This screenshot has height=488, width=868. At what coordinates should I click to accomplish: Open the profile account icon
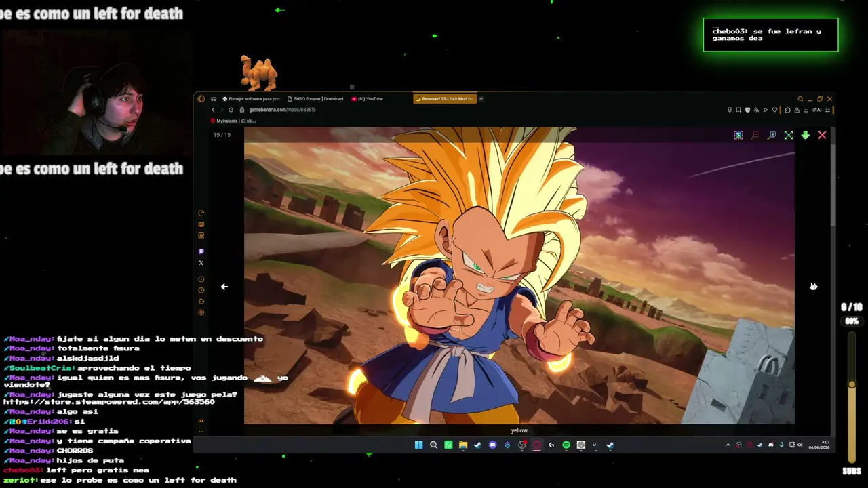[x=797, y=110]
